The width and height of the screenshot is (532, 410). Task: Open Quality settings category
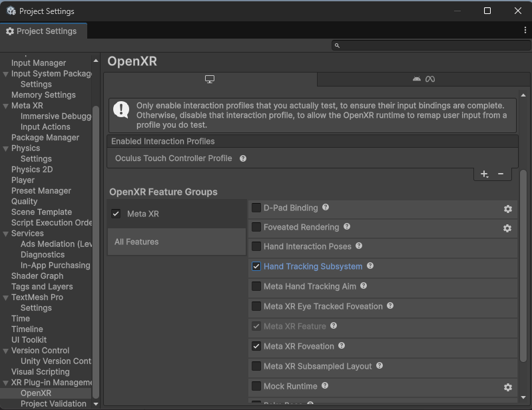(25, 202)
